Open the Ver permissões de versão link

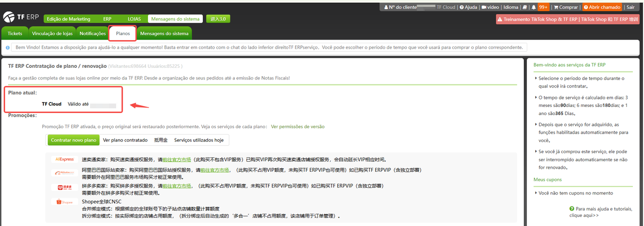point(297,127)
